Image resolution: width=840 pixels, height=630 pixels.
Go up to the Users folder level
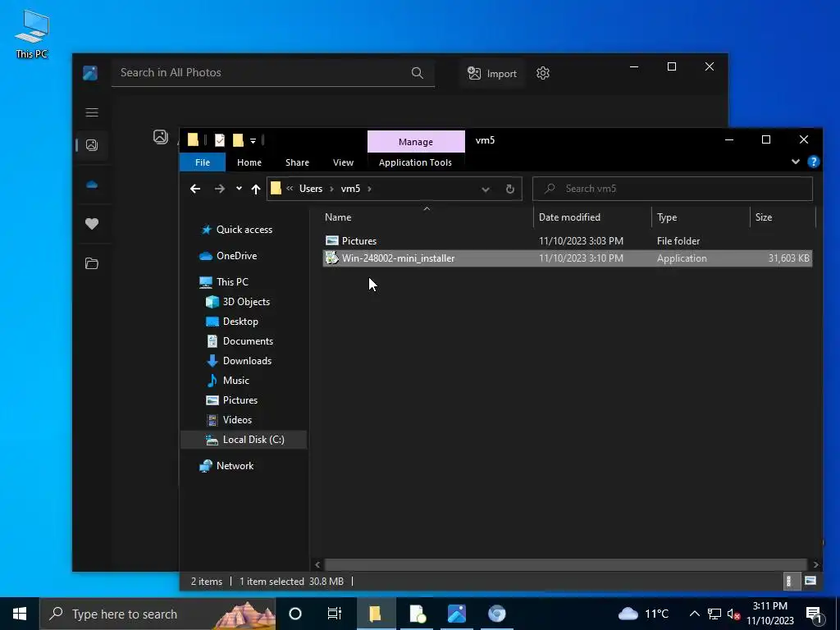tap(256, 189)
